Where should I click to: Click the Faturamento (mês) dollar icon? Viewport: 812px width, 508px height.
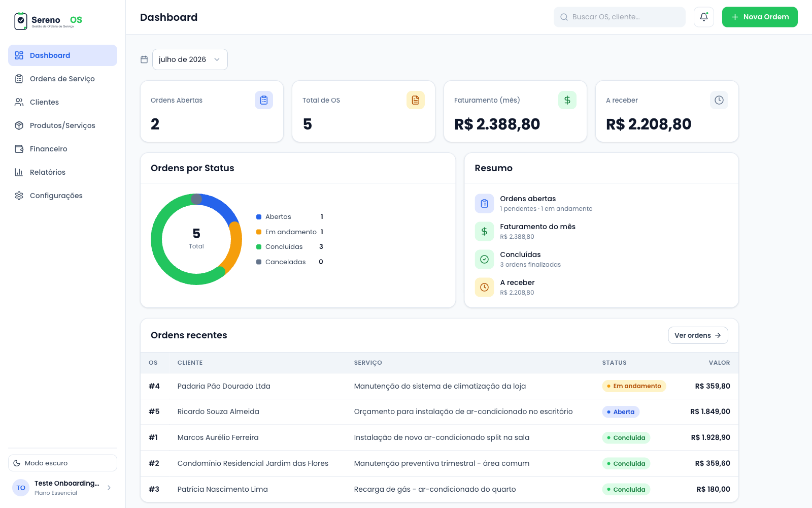(x=567, y=100)
